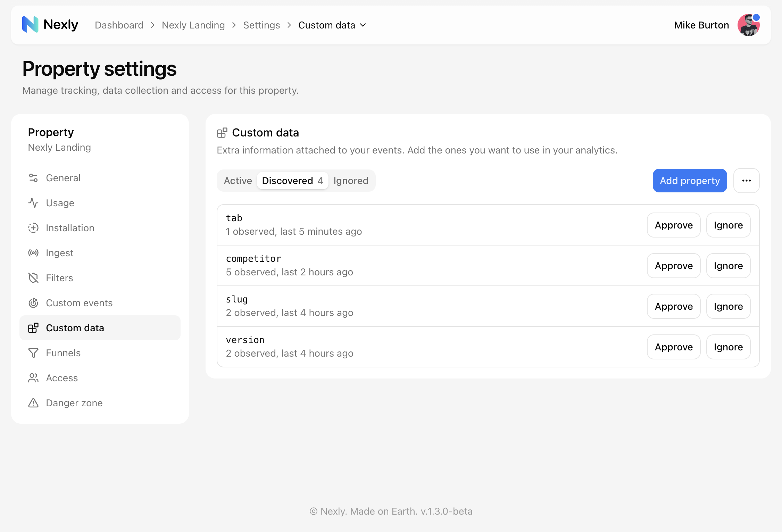The image size is (782, 532).
Task: Click the "slug" property name
Action: click(237, 299)
